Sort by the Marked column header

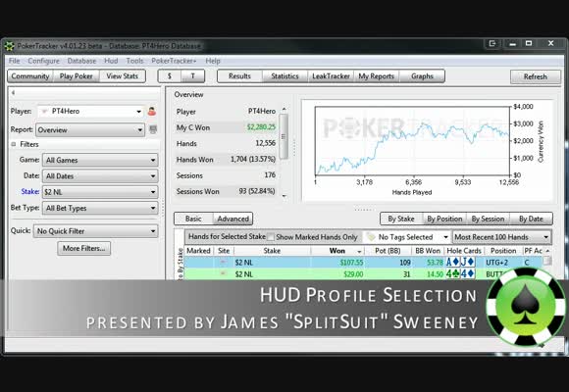[x=198, y=251]
